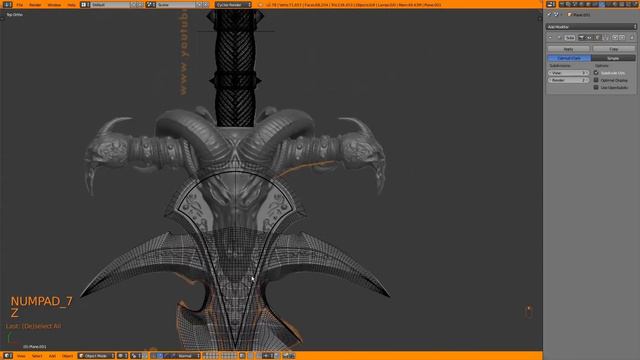Move the Subsurf modifier up

(615, 38)
